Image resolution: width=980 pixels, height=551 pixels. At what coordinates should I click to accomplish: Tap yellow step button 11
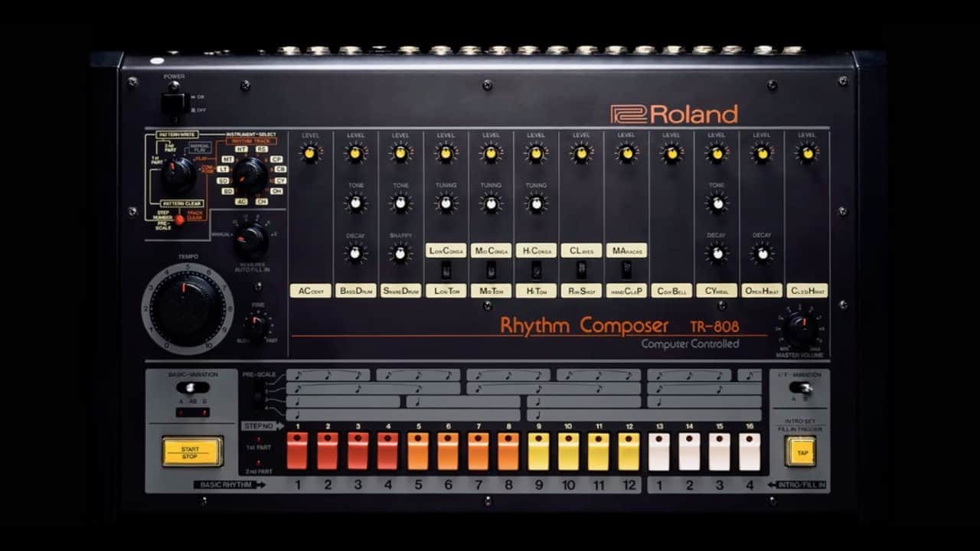(x=598, y=451)
